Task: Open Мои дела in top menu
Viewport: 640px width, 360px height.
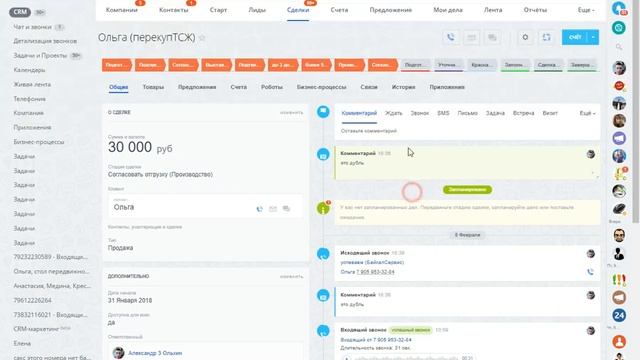Action: point(448,10)
